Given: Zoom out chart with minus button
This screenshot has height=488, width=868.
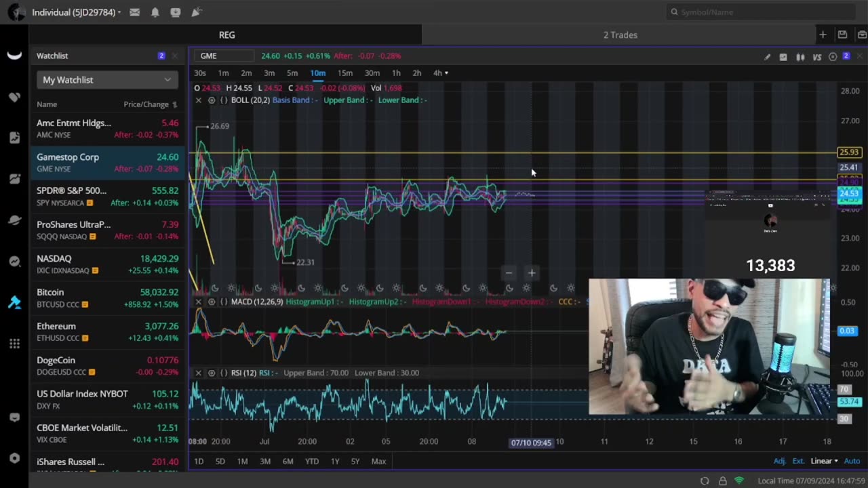Looking at the screenshot, I should click(x=509, y=273).
